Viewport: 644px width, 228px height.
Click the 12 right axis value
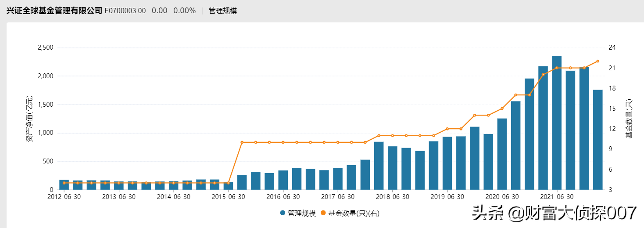pos(612,129)
